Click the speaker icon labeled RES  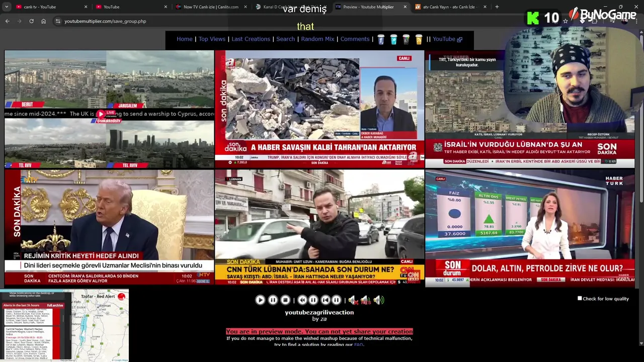coord(365,300)
